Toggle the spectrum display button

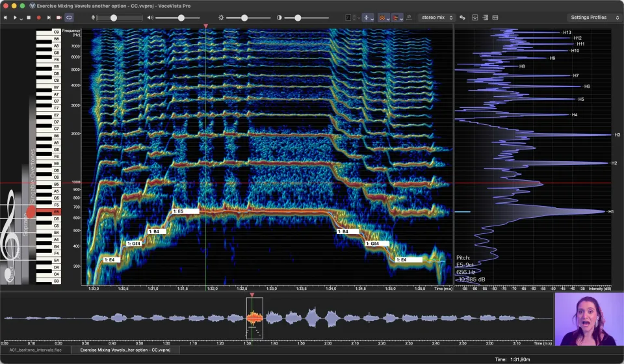tap(395, 18)
